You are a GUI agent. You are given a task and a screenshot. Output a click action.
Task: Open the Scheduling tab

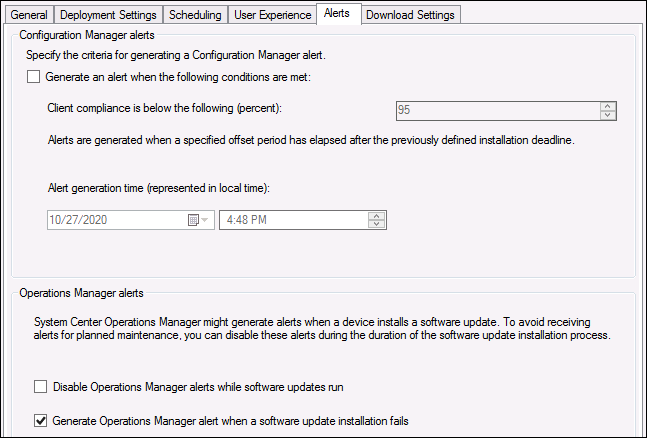coord(195,15)
